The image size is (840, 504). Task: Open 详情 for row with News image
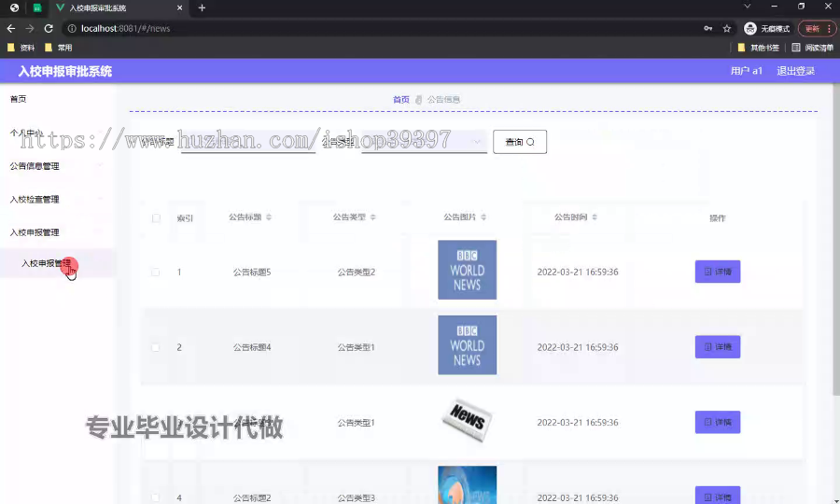[718, 422]
